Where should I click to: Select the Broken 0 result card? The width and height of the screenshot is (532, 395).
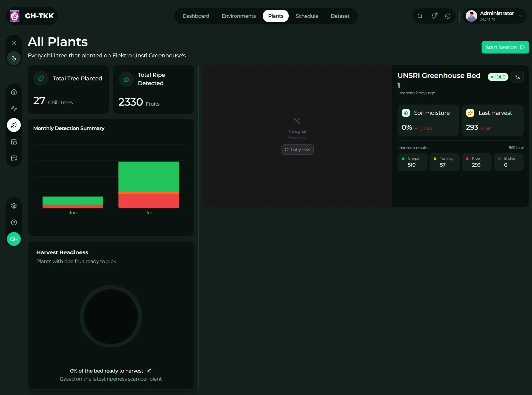(509, 162)
